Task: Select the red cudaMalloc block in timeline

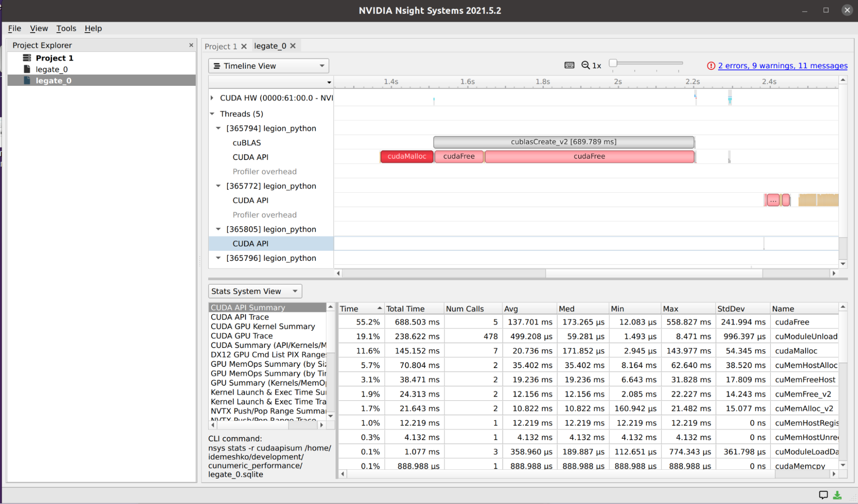Action: tap(406, 157)
